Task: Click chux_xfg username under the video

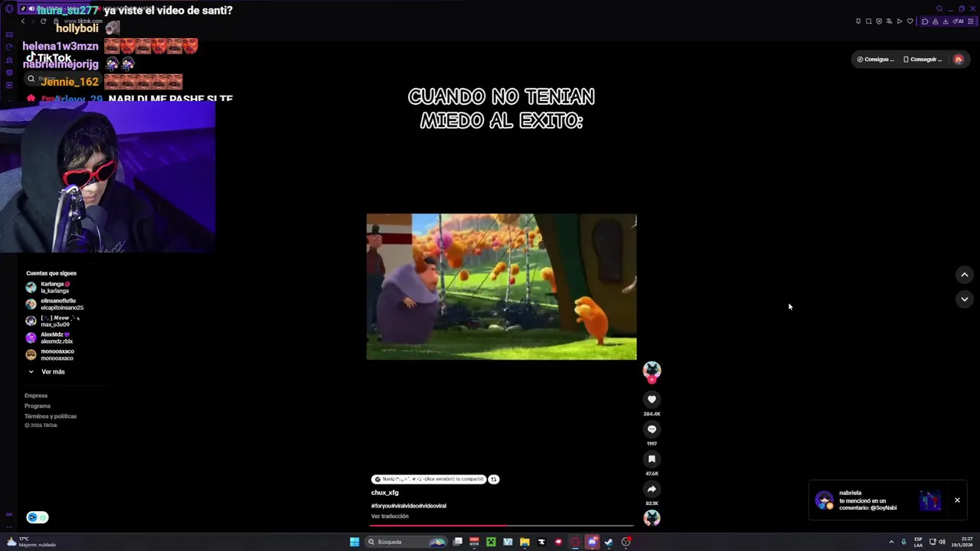Action: [x=385, y=493]
